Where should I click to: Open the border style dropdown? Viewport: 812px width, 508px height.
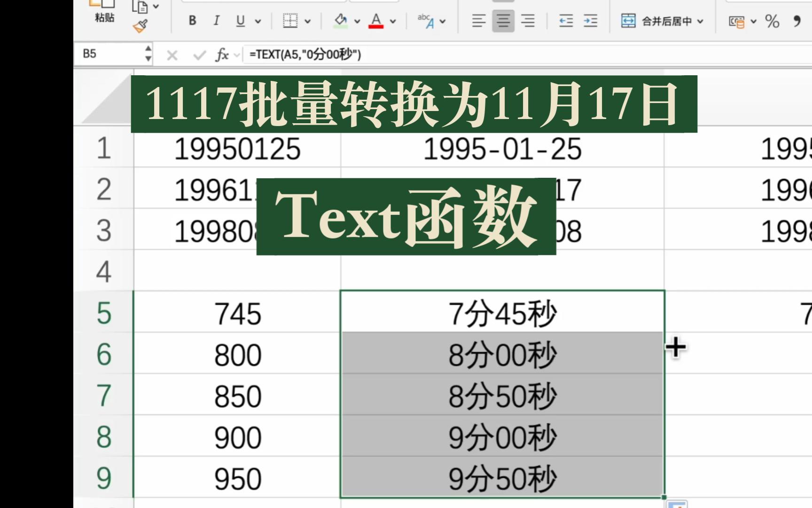coord(308,21)
